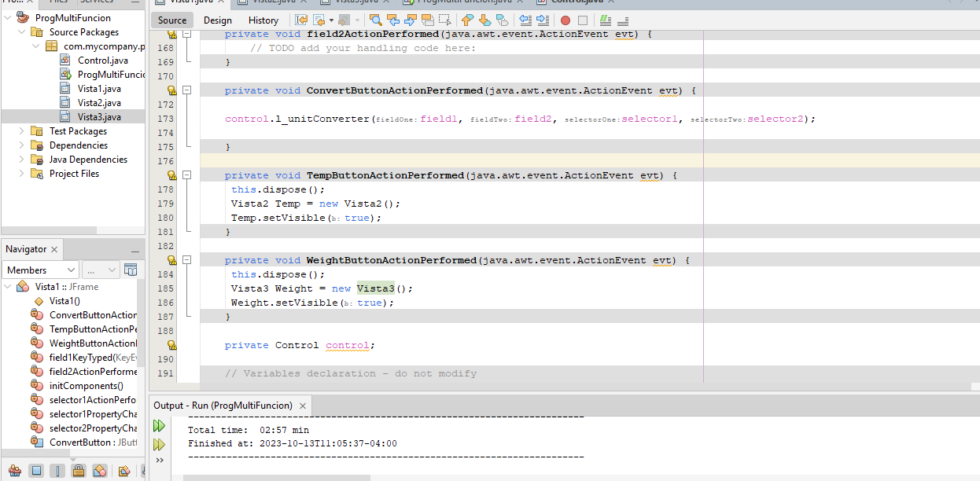Click the Navigator Javadoc window icon
Image resolution: width=980 pixels, height=481 pixels.
(x=131, y=270)
